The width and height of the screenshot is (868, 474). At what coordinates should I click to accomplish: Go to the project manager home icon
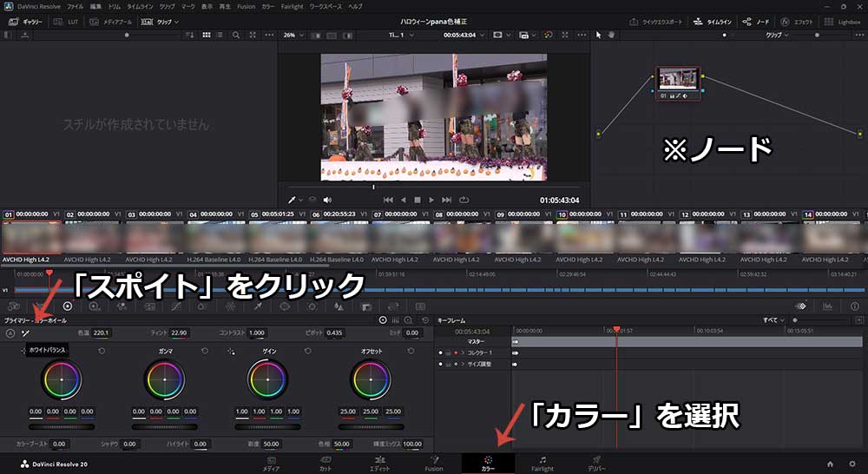pyautogui.click(x=831, y=464)
